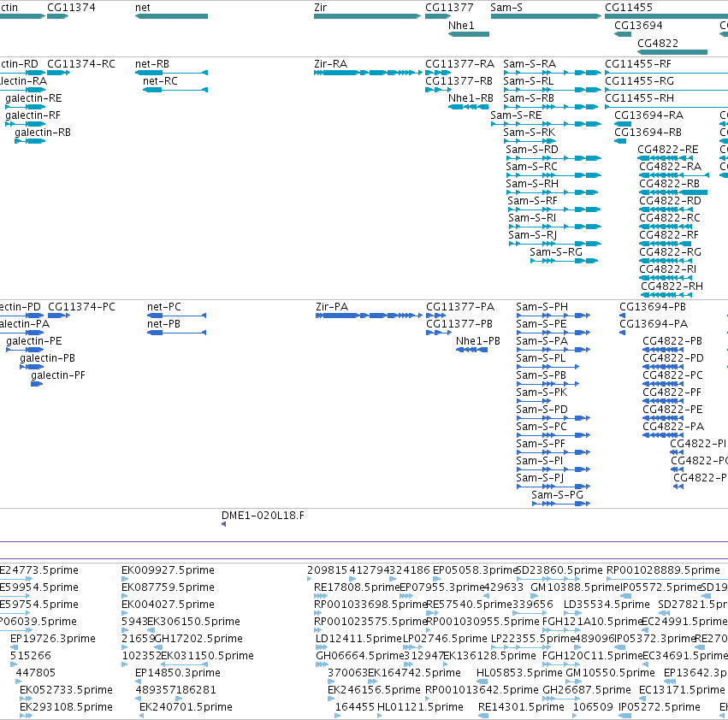Select the CG13694-PB protein label
The width and height of the screenshot is (728, 720).
click(x=653, y=307)
